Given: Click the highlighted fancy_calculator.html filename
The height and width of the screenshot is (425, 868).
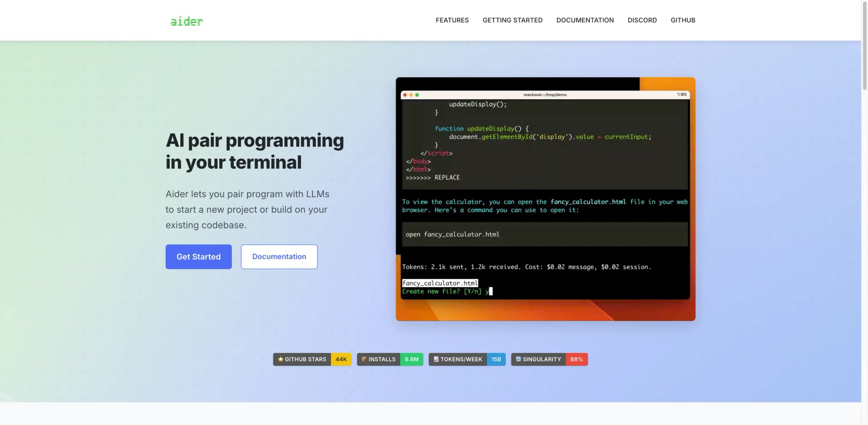Looking at the screenshot, I should [440, 283].
